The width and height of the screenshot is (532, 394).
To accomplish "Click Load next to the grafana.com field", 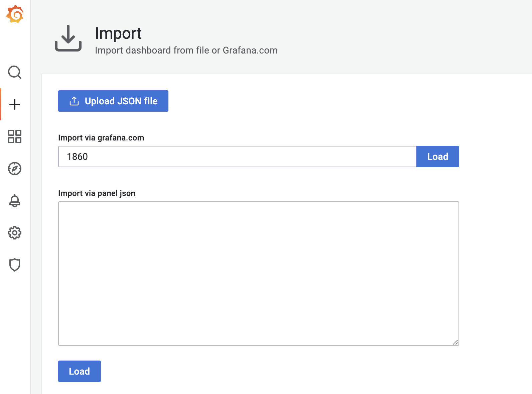I will [437, 157].
